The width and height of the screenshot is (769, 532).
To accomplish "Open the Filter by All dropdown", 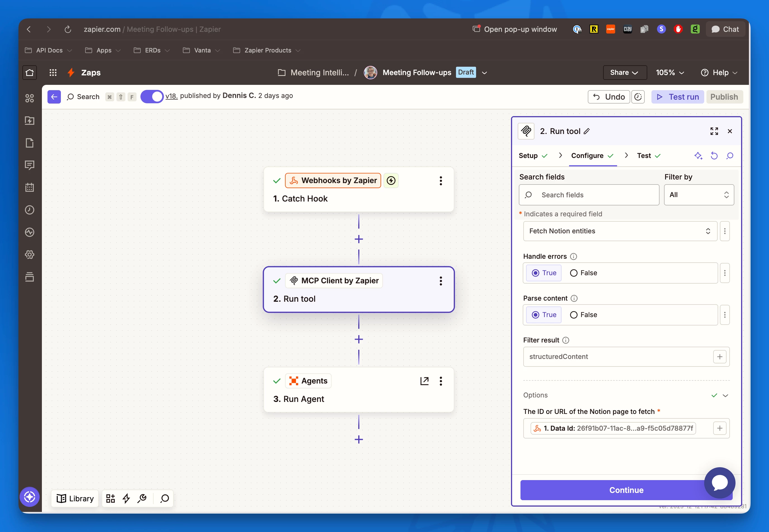I will (699, 195).
